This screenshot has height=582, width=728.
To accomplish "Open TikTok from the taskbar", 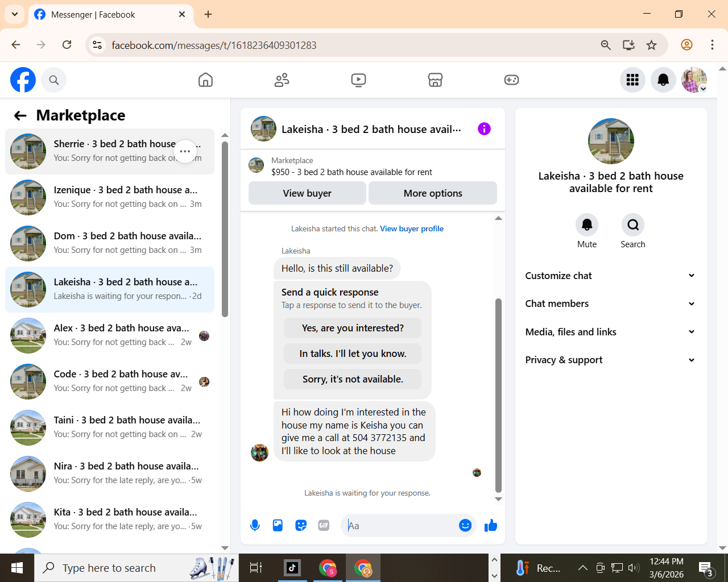I will (x=292, y=568).
